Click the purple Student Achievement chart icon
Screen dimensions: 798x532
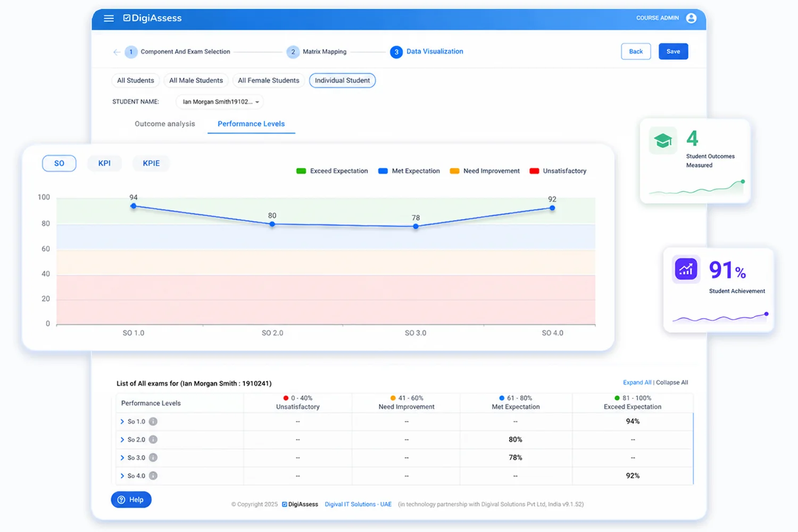coord(686,269)
